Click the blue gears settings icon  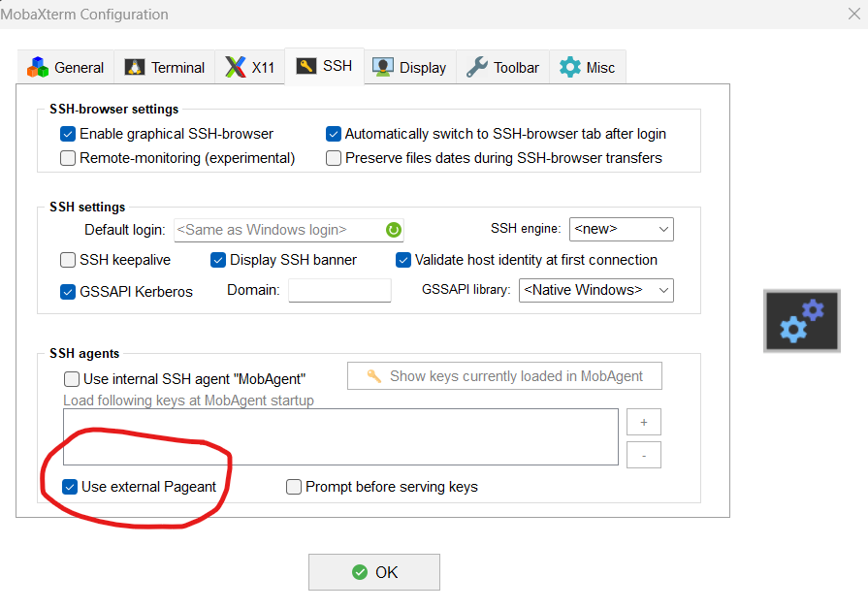click(x=802, y=321)
